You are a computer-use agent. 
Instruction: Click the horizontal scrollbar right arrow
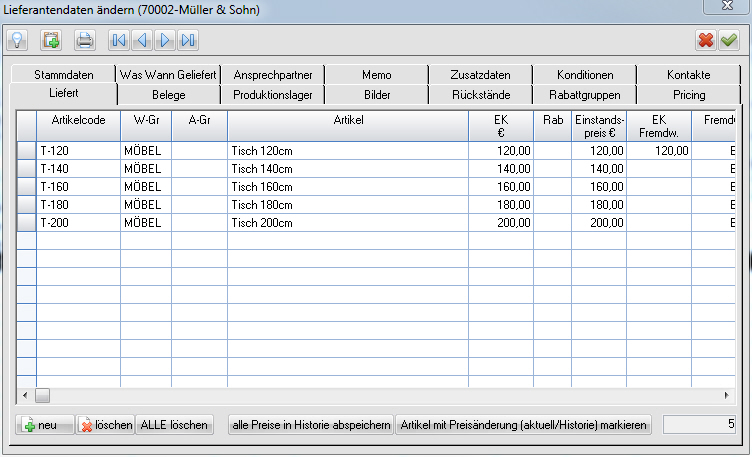click(x=728, y=395)
